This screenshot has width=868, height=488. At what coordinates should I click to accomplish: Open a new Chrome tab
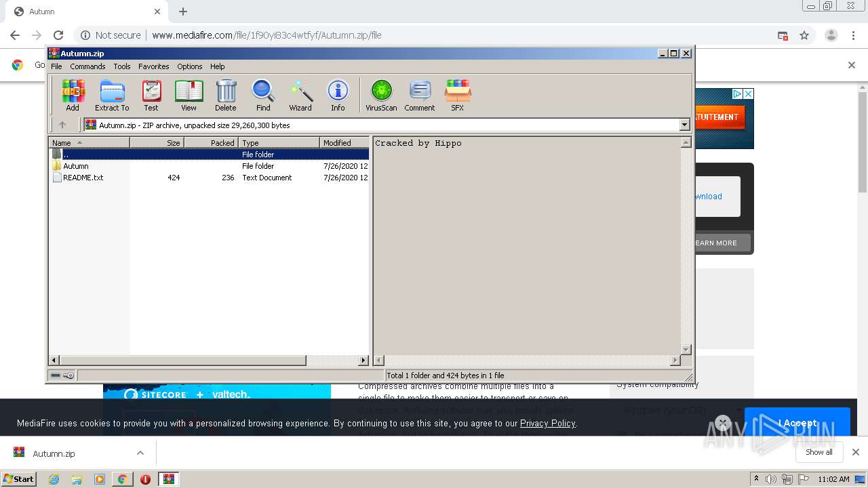183,12
